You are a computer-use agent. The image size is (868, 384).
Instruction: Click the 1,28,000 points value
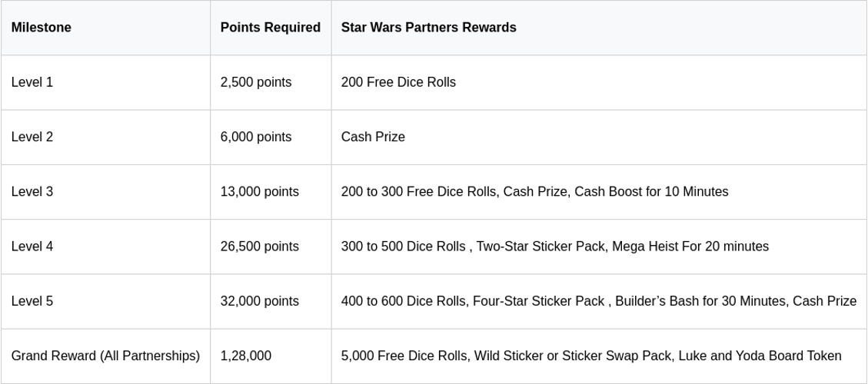245,356
